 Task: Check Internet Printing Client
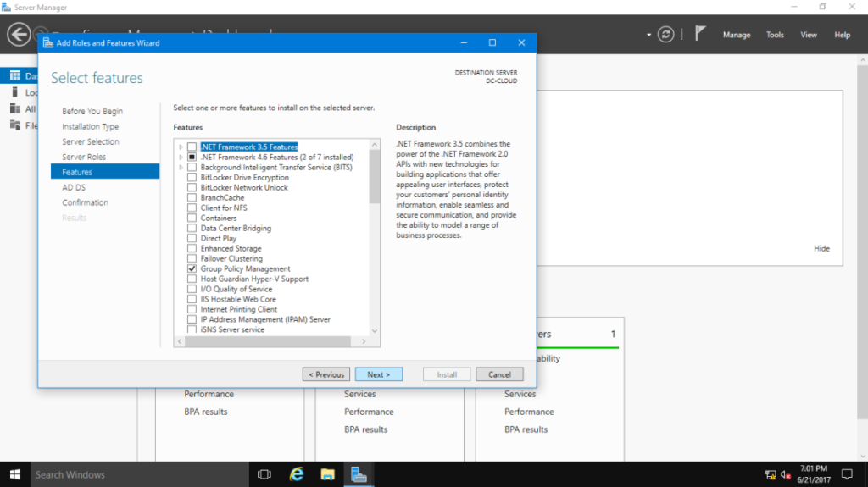pyautogui.click(x=192, y=309)
